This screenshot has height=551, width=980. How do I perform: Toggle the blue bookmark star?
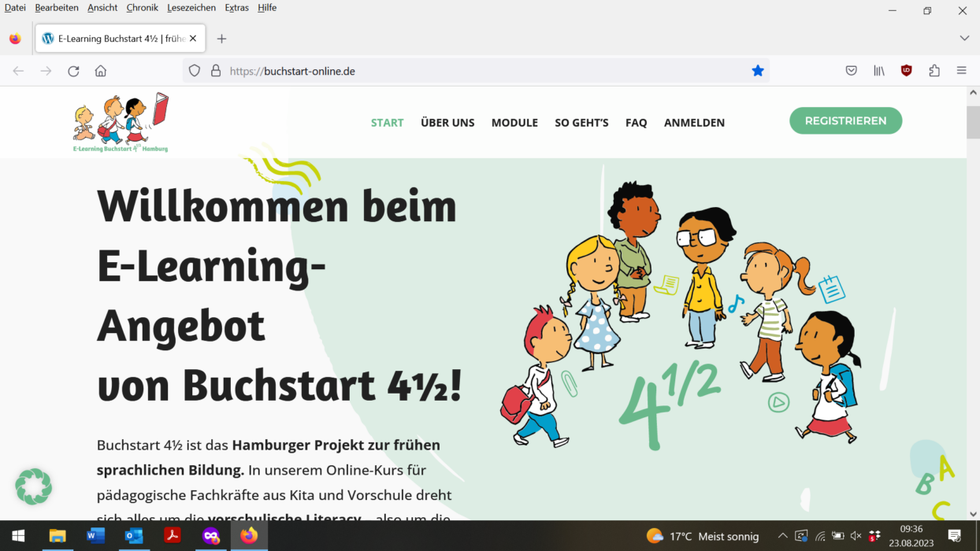pyautogui.click(x=758, y=71)
